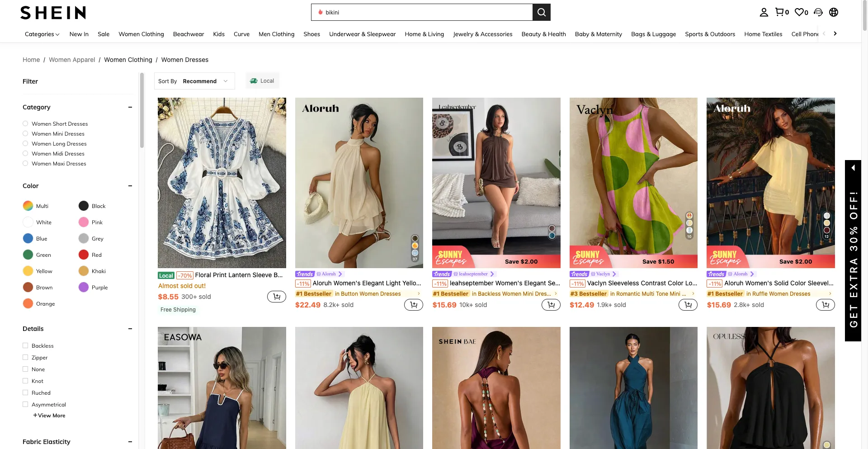Screen dimensions: 868x449
Task: Open the shopping cart icon
Action: pos(782,12)
